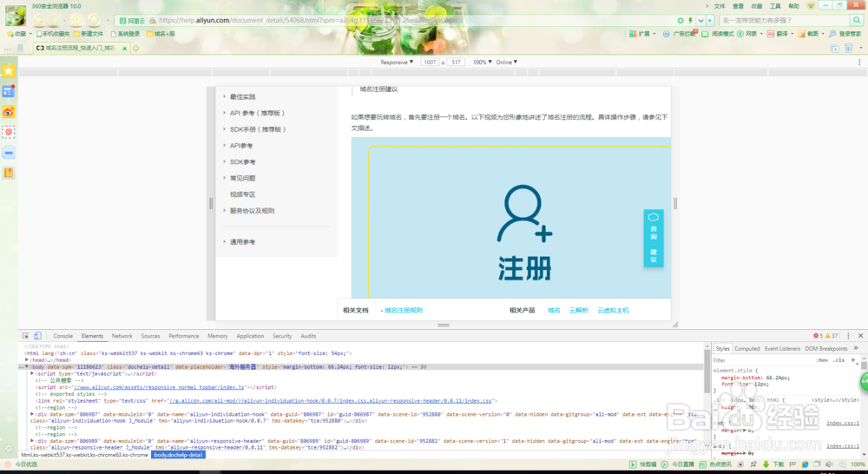Click the viewport width input field
Viewport: 868px width, 474px height.
(x=431, y=62)
